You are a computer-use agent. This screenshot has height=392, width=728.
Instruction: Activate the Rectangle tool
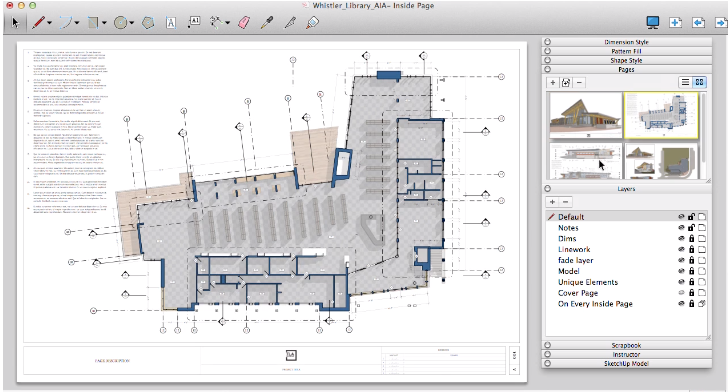93,23
